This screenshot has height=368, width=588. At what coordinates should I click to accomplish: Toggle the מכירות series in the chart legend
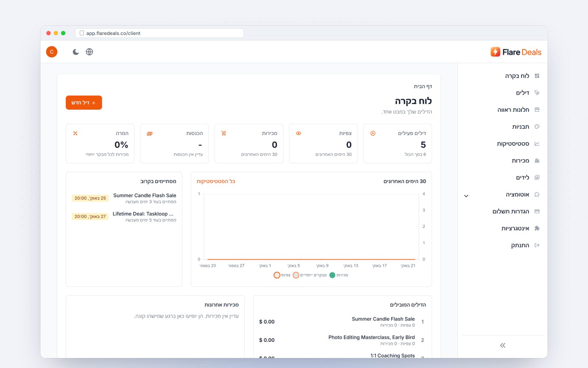tap(339, 275)
